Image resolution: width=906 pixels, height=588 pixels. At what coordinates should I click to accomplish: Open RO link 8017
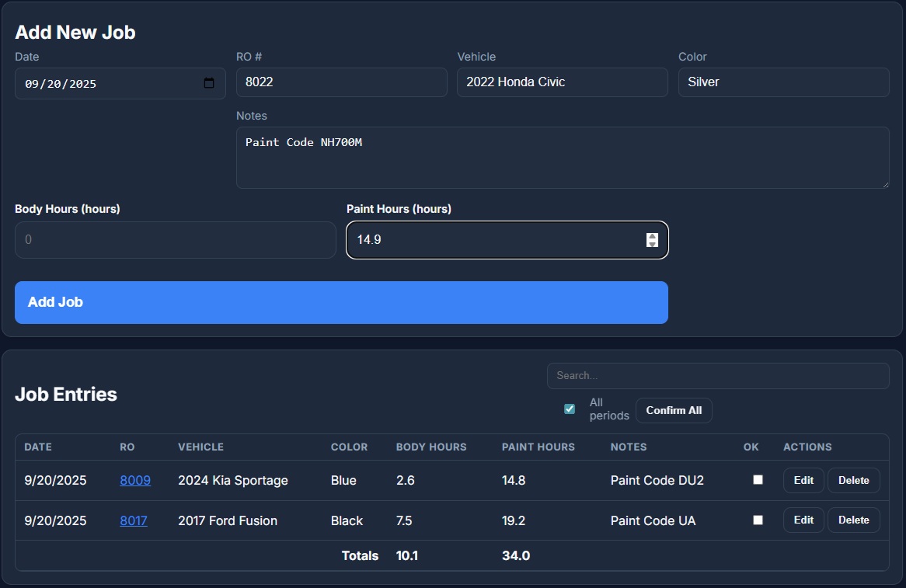click(133, 520)
